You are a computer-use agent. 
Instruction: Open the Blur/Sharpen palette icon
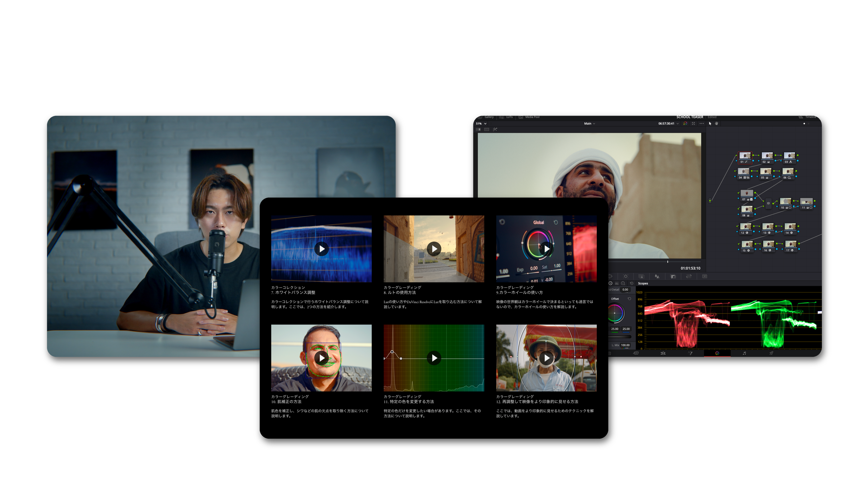pyautogui.click(x=657, y=276)
